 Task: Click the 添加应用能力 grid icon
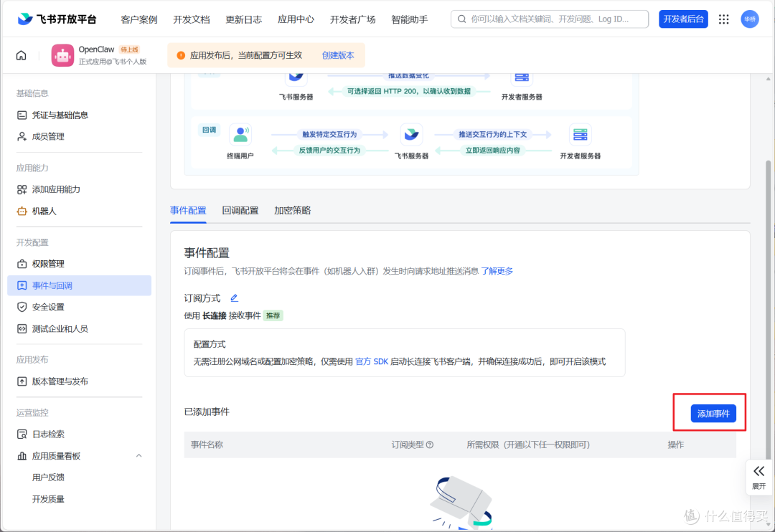point(22,190)
